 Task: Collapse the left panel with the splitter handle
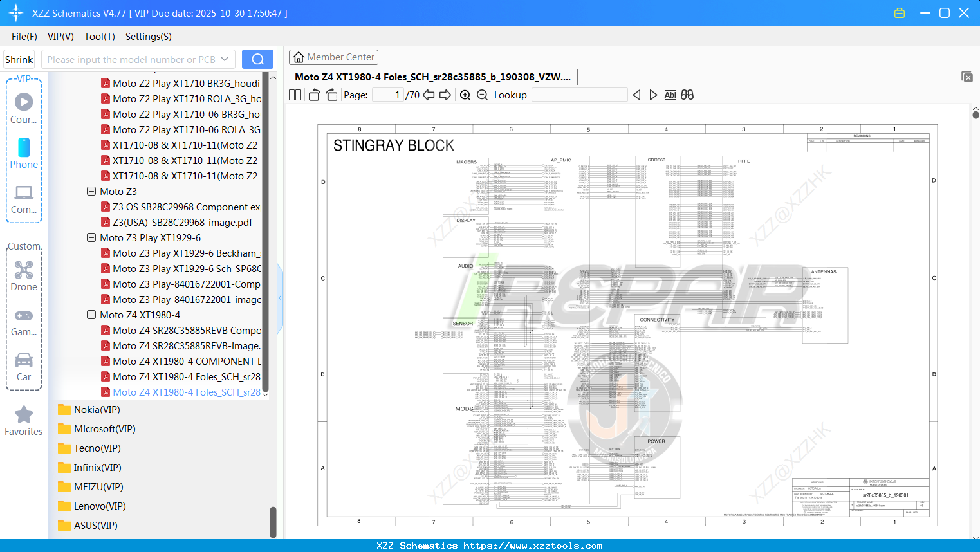click(280, 298)
